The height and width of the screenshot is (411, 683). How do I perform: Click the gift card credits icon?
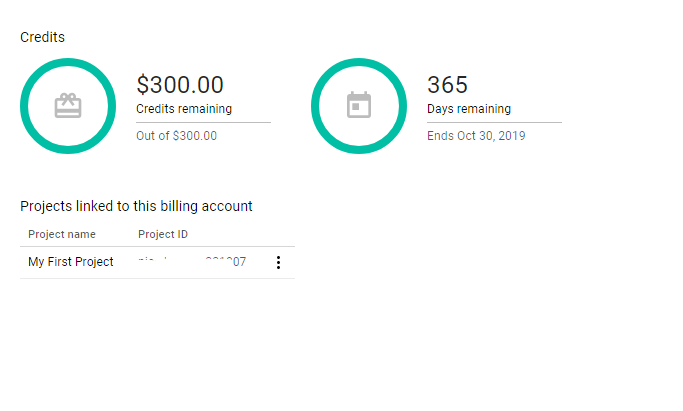point(68,106)
